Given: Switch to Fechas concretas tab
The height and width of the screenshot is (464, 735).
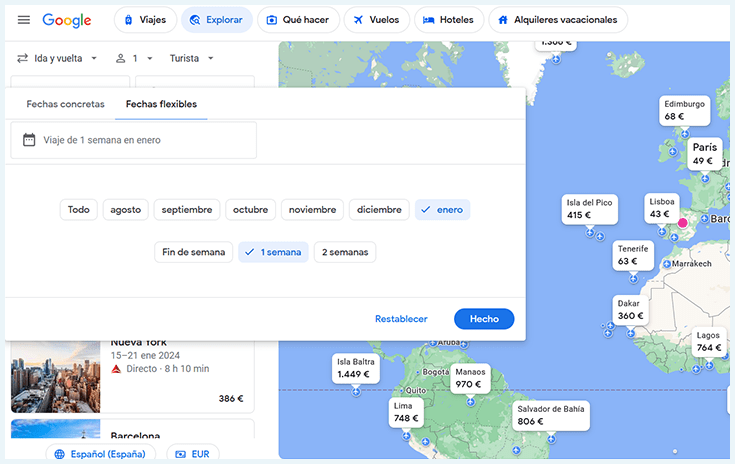Looking at the screenshot, I should pyautogui.click(x=66, y=104).
